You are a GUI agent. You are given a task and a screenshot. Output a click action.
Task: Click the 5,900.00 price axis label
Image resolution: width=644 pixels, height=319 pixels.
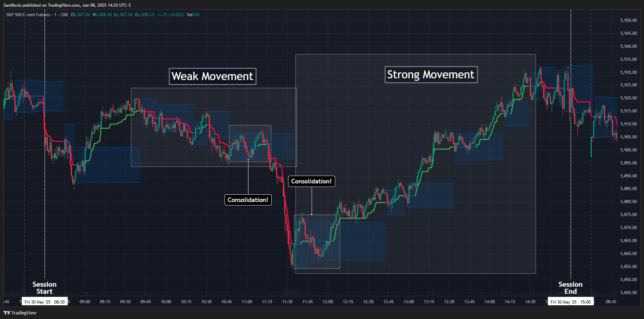[629, 150]
